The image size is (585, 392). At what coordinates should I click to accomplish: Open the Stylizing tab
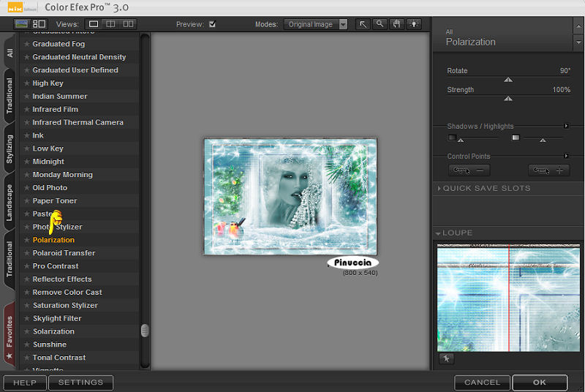tap(10, 148)
